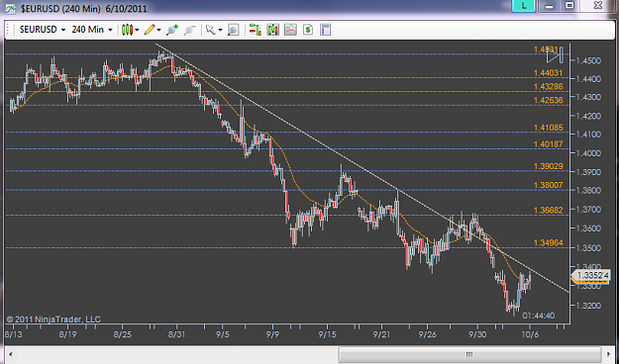
Task: Click the 1.42536 level label
Action: (x=548, y=100)
